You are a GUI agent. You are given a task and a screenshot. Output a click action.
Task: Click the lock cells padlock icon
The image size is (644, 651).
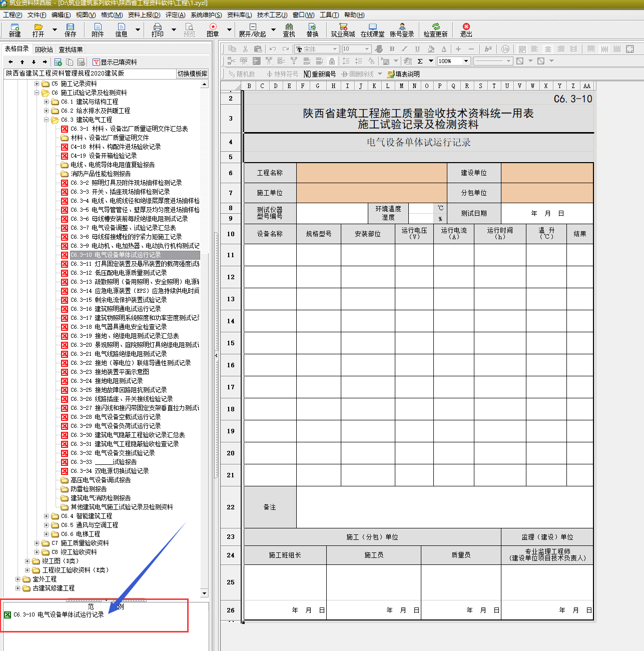click(332, 61)
